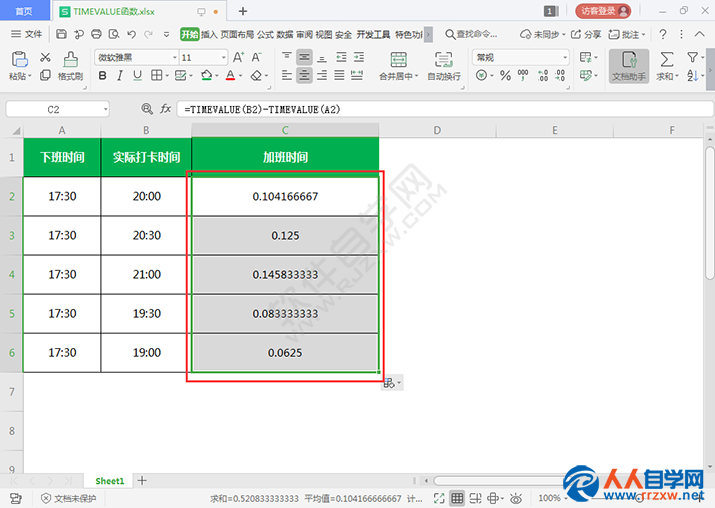Click the Sort A-Z icon
Screen dimensions: 715x508
tap(692, 76)
